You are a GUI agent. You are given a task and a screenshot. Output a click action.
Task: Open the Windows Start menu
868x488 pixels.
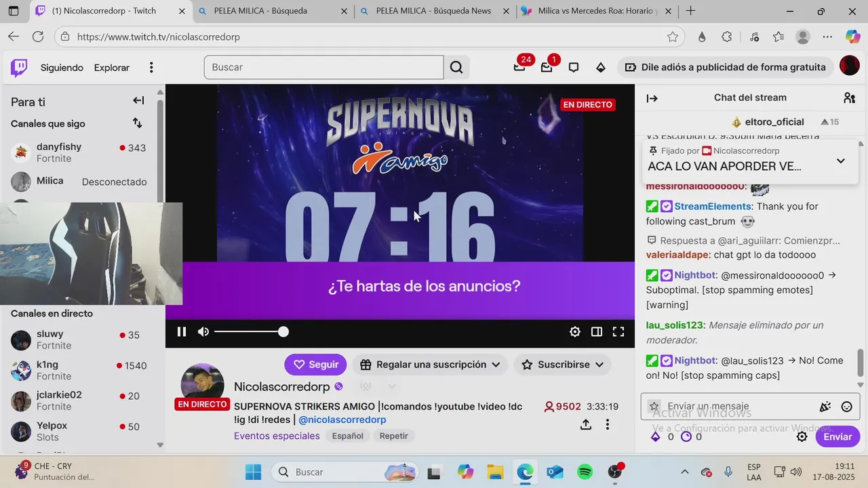253,472
